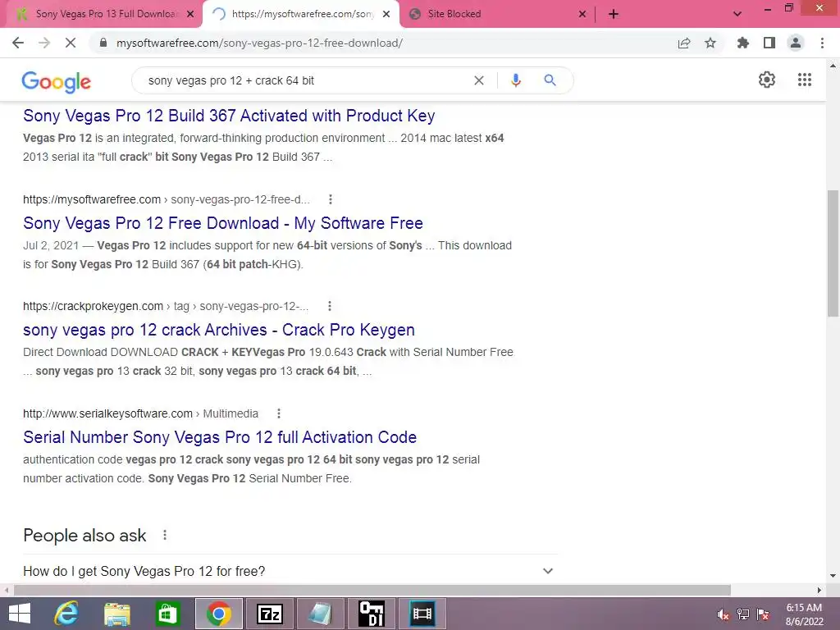This screenshot has width=840, height=630.
Task: Open the Windows Start menu
Action: (20, 614)
